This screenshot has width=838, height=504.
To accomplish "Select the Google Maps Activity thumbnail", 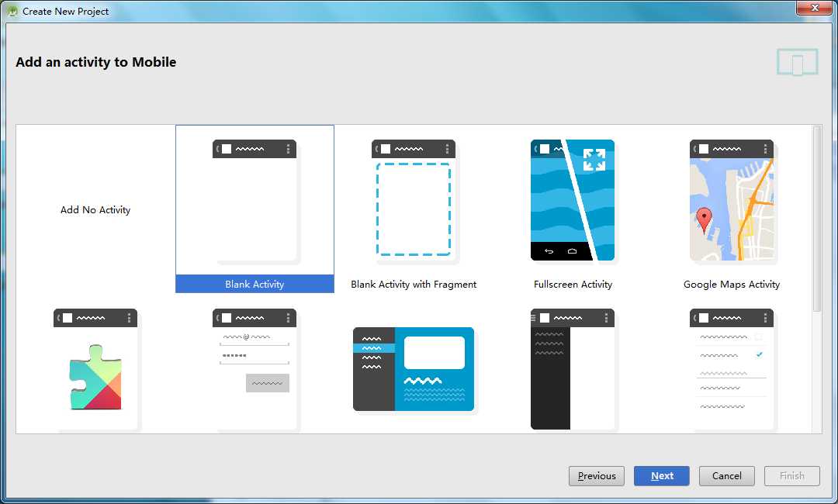I will click(732, 201).
